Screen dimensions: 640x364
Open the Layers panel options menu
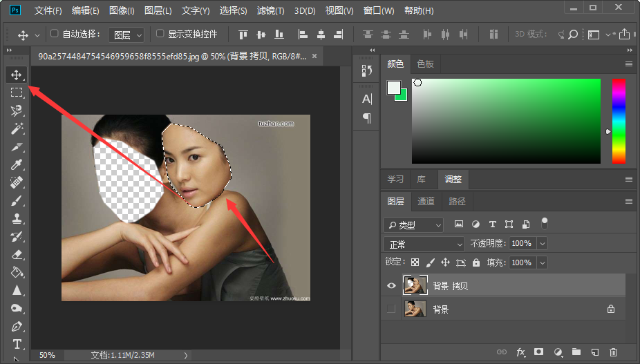(x=629, y=201)
